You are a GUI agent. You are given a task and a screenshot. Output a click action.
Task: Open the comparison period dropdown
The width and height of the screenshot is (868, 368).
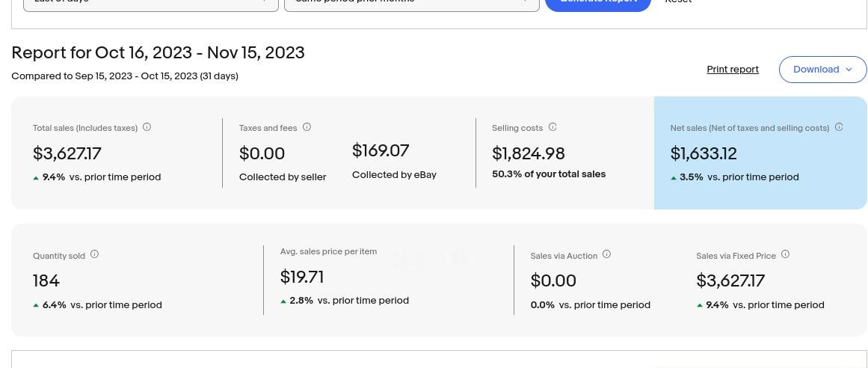[411, 3]
